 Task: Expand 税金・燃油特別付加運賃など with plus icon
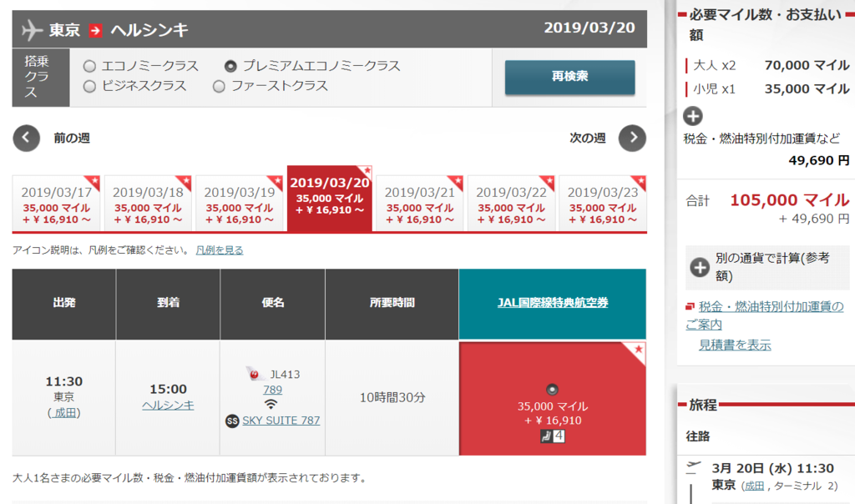pyautogui.click(x=693, y=116)
